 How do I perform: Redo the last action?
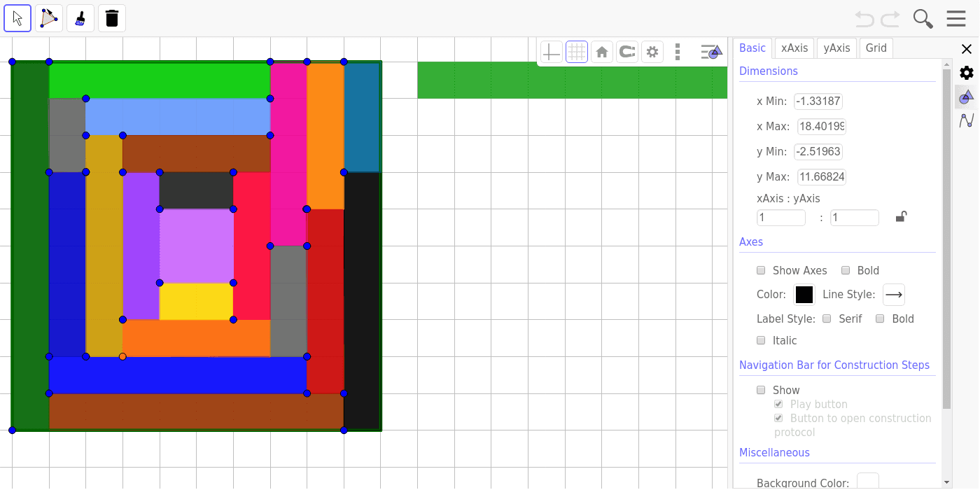pyautogui.click(x=890, y=19)
